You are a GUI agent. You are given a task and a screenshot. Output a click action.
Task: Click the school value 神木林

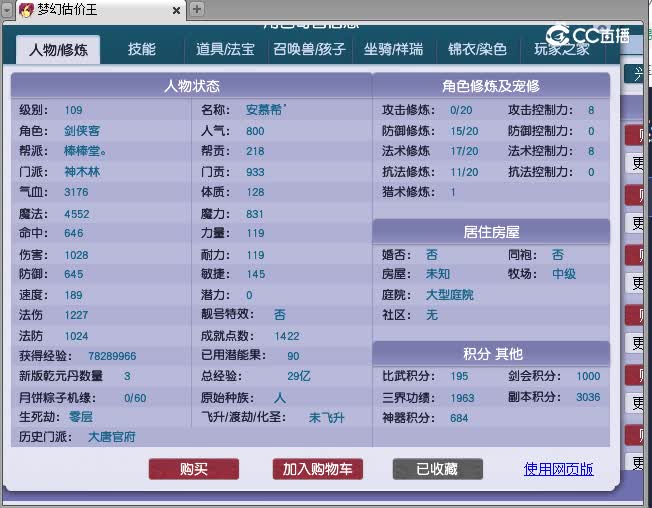(x=82, y=172)
